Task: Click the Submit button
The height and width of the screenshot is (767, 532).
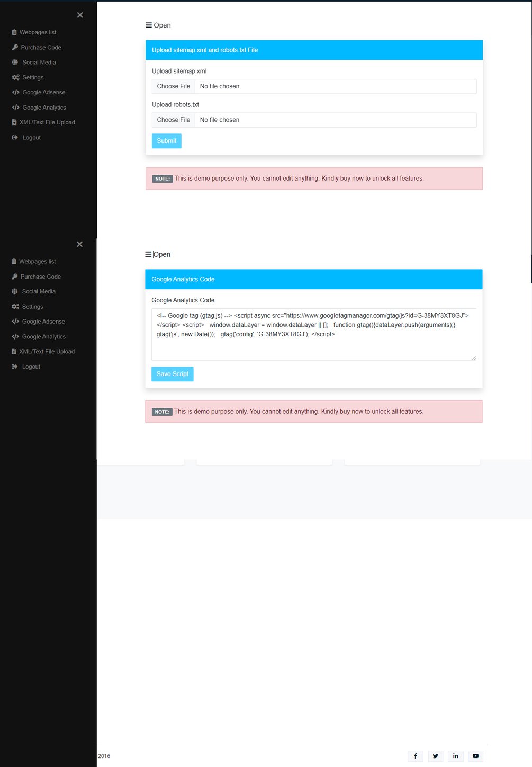Action: tap(167, 141)
